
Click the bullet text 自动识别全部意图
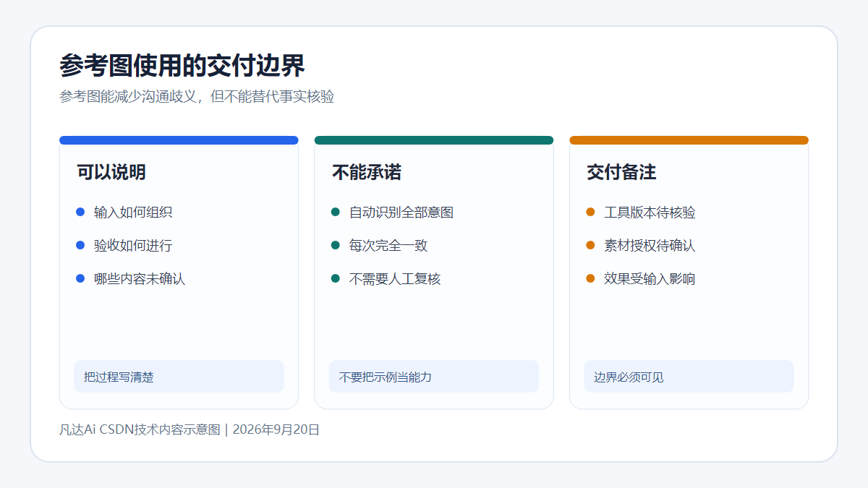click(x=401, y=213)
